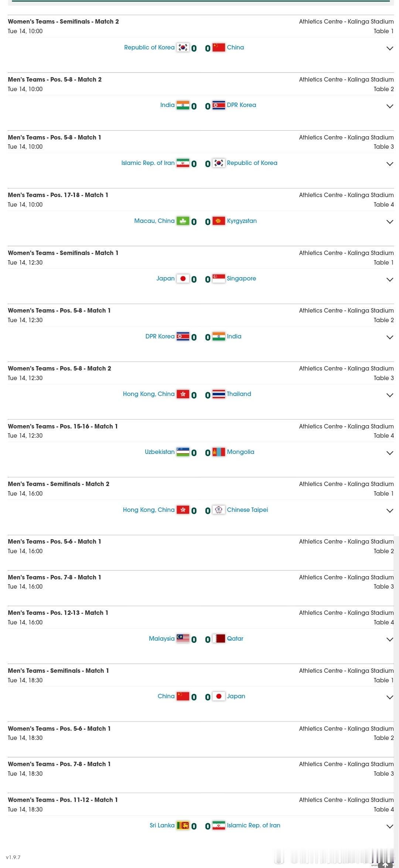Expand Sri Lanka vs Islamic Rep. of Iran details

[390, 826]
